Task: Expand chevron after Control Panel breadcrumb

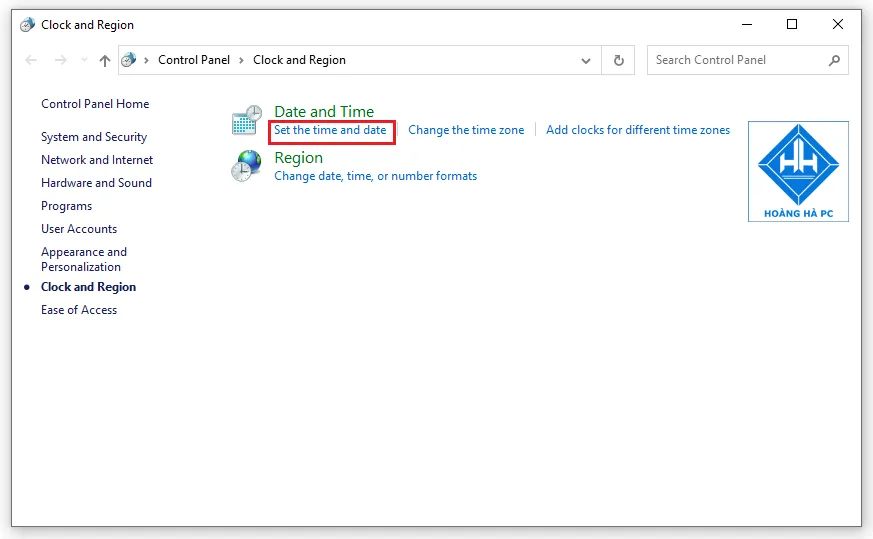Action: [242, 60]
